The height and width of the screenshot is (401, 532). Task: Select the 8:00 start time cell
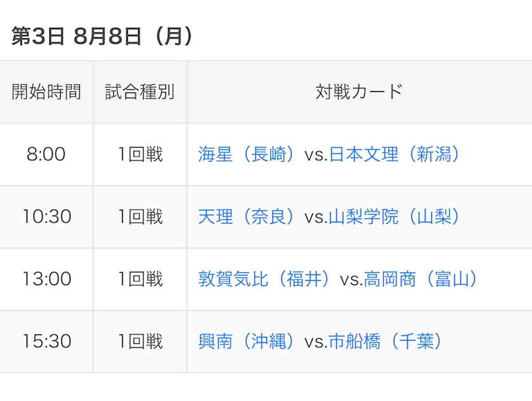pyautogui.click(x=46, y=155)
